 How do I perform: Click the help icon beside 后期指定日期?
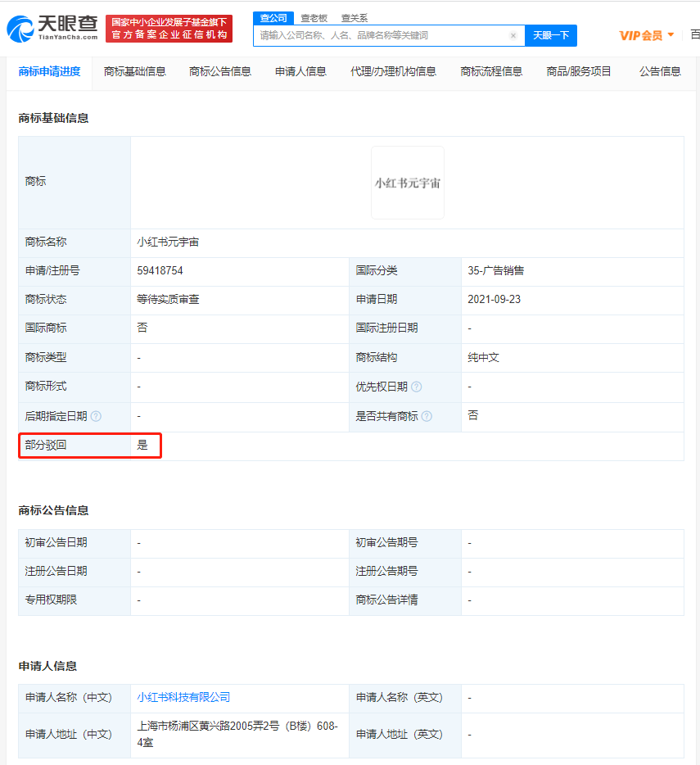click(97, 416)
